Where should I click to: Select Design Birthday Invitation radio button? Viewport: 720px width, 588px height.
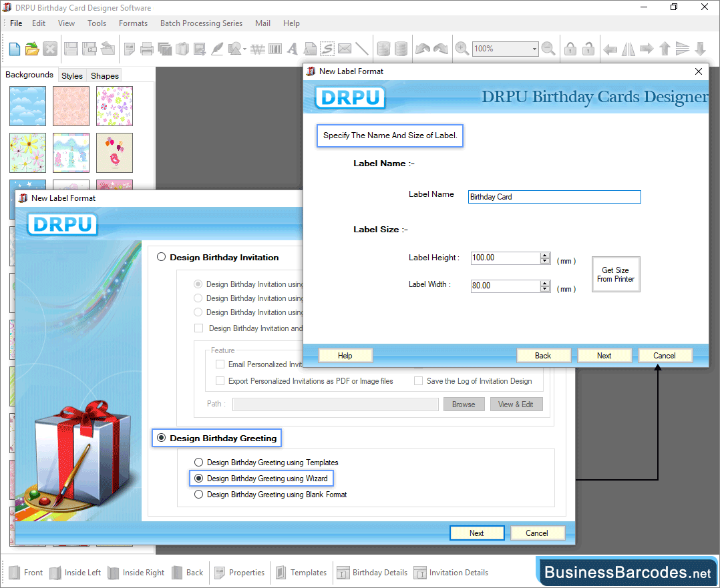tap(161, 257)
